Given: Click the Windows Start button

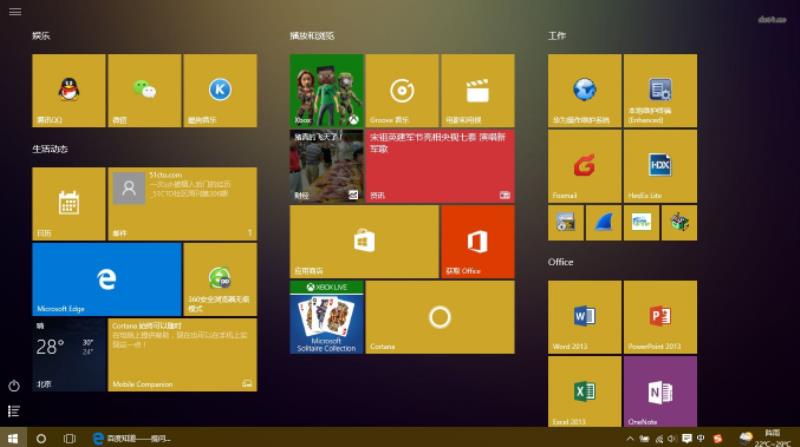Looking at the screenshot, I should (x=13, y=438).
